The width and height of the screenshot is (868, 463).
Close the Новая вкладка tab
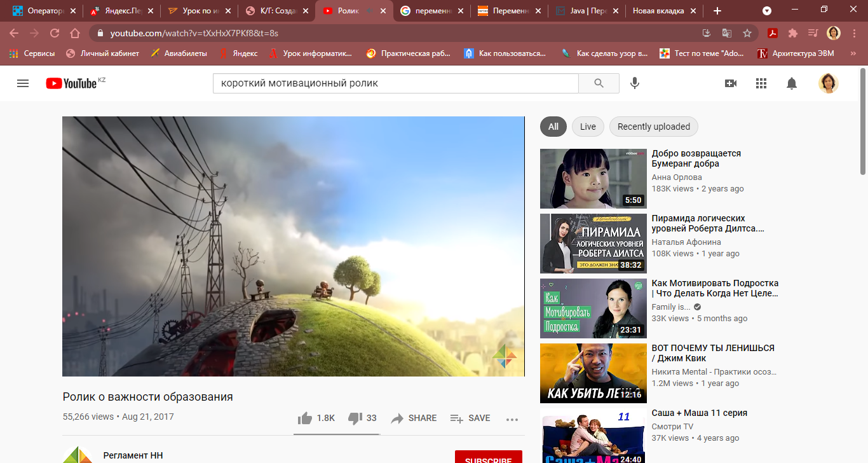click(694, 11)
